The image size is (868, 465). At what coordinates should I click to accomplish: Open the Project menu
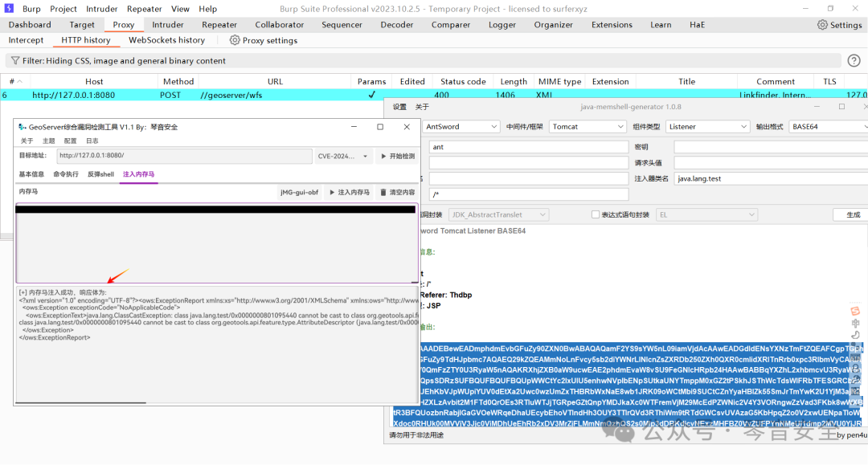coord(63,9)
